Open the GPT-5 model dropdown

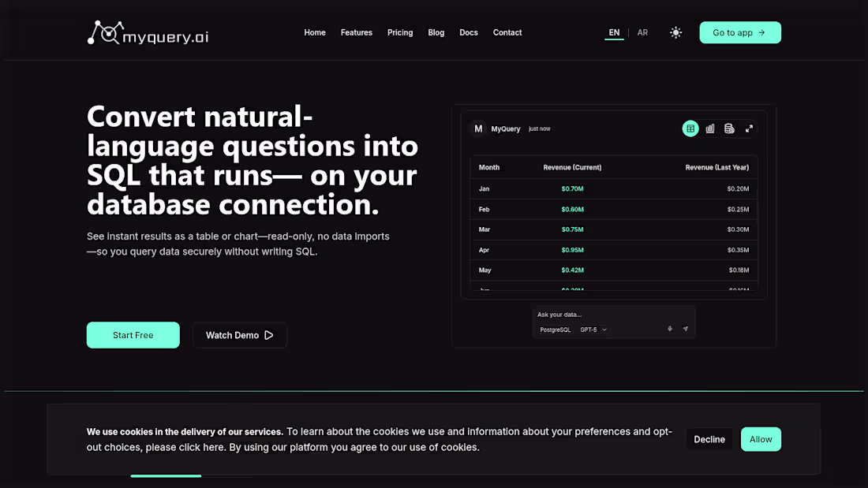(x=593, y=330)
